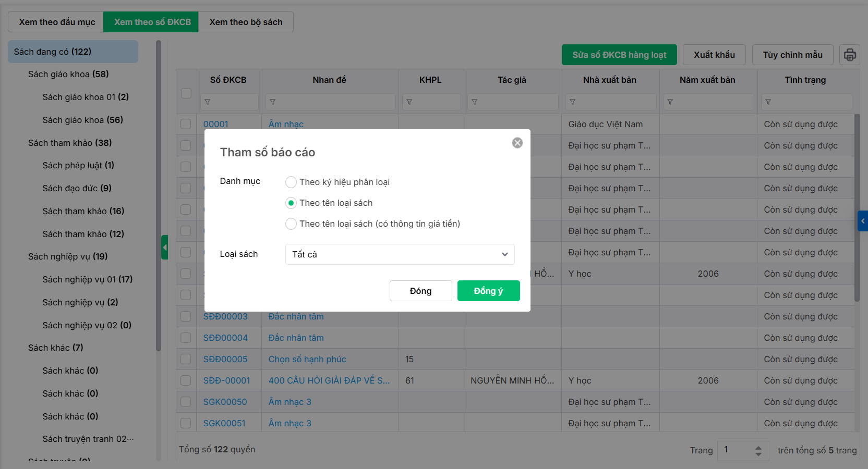Click the filter icon under Nhà xuất bản
The width and height of the screenshot is (868, 469).
(x=573, y=102)
